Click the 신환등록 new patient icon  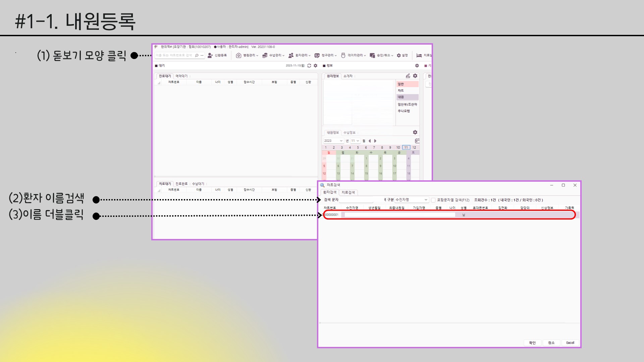pyautogui.click(x=210, y=55)
